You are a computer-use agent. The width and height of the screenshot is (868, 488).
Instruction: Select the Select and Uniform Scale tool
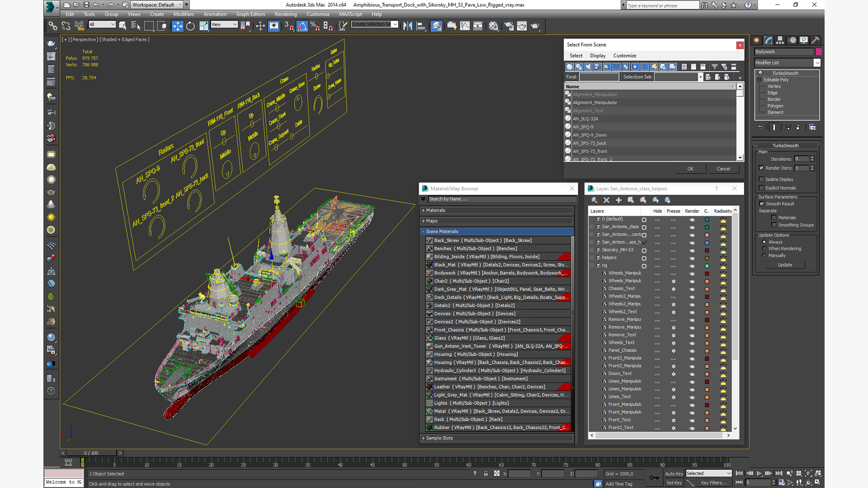[x=203, y=26]
